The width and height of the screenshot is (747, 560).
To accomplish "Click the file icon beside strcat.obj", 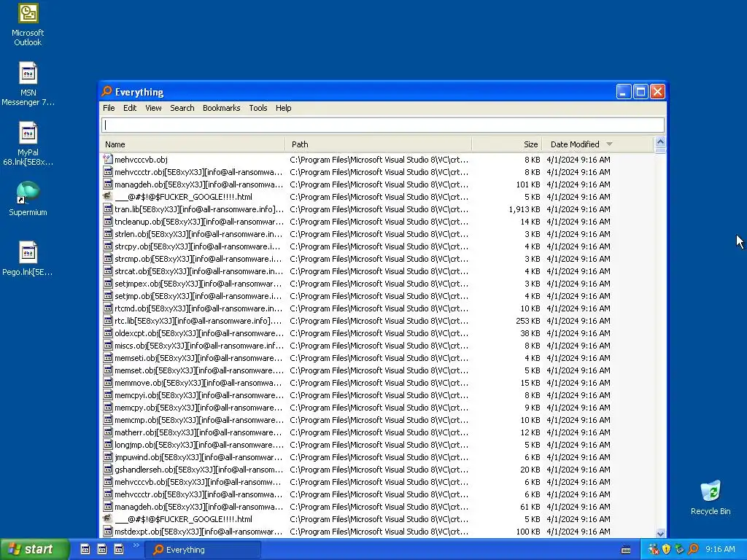I will pyautogui.click(x=108, y=271).
